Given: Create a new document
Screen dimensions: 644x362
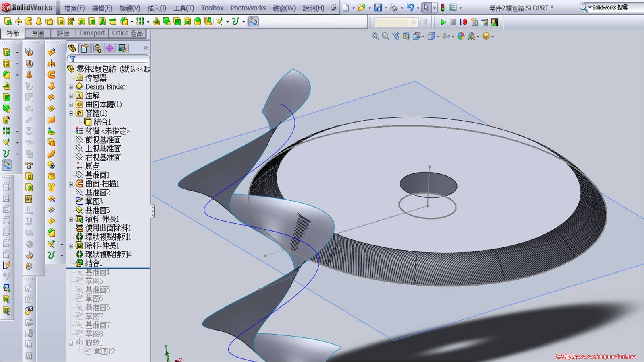Looking at the screenshot, I should click(x=346, y=8).
